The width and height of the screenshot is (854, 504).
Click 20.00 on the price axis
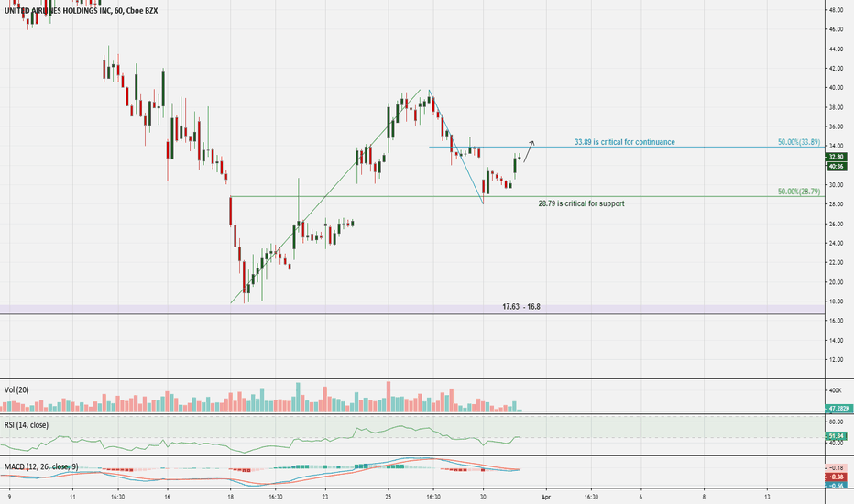[836, 282]
